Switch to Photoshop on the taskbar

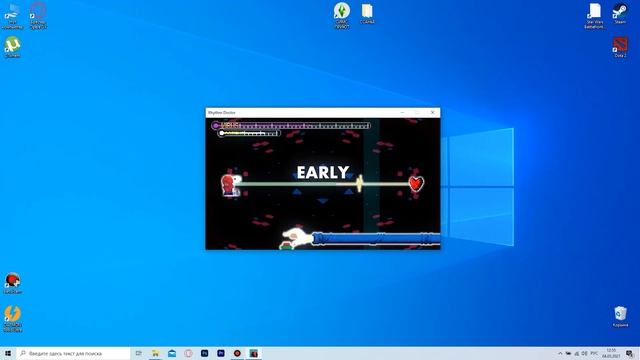coord(204,353)
